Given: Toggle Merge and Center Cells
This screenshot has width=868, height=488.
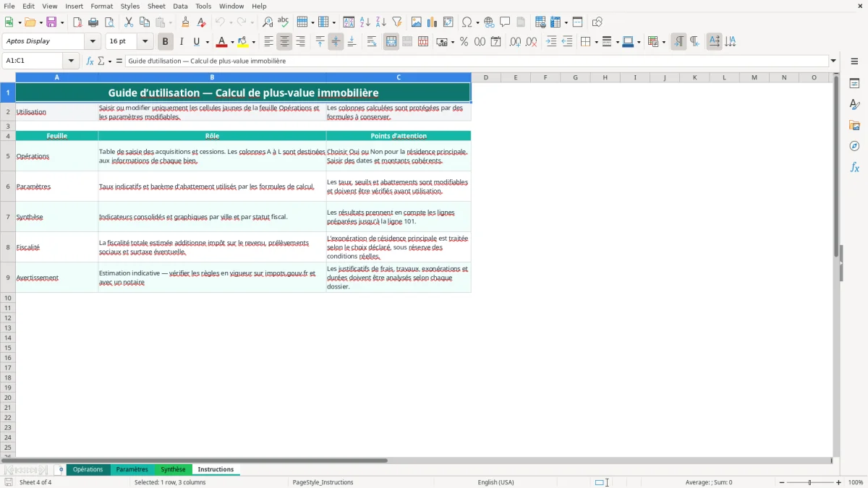Looking at the screenshot, I should [x=391, y=42].
